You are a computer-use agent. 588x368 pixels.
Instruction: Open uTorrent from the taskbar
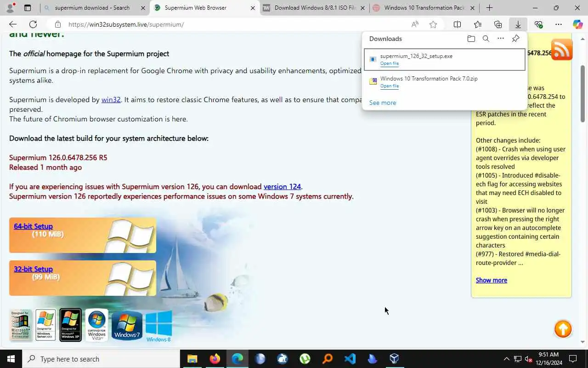coord(305,359)
